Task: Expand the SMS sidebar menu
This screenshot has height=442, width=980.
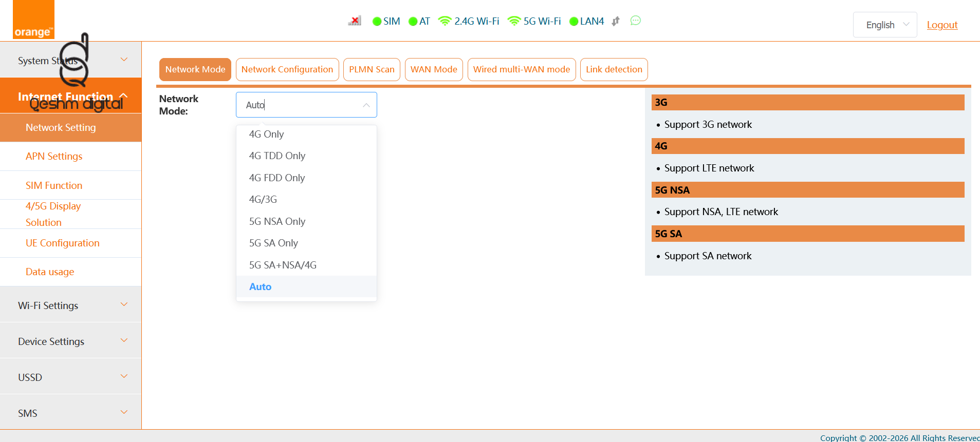Action: coord(71,412)
